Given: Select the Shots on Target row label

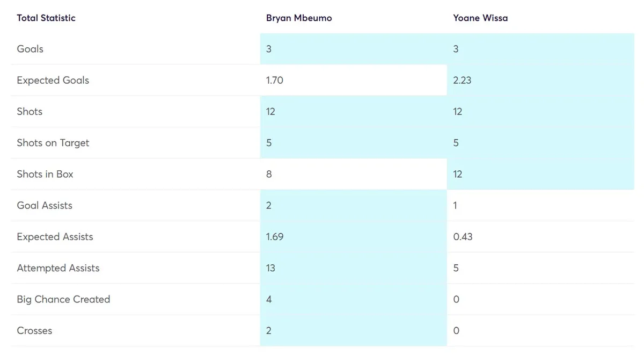Looking at the screenshot, I should (53, 143).
